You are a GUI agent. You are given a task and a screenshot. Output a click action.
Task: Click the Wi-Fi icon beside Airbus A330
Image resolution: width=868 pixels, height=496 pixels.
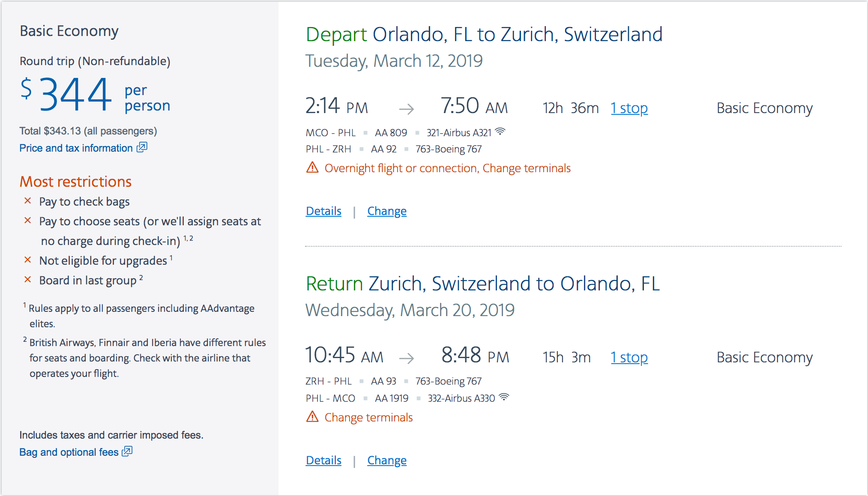pos(504,397)
